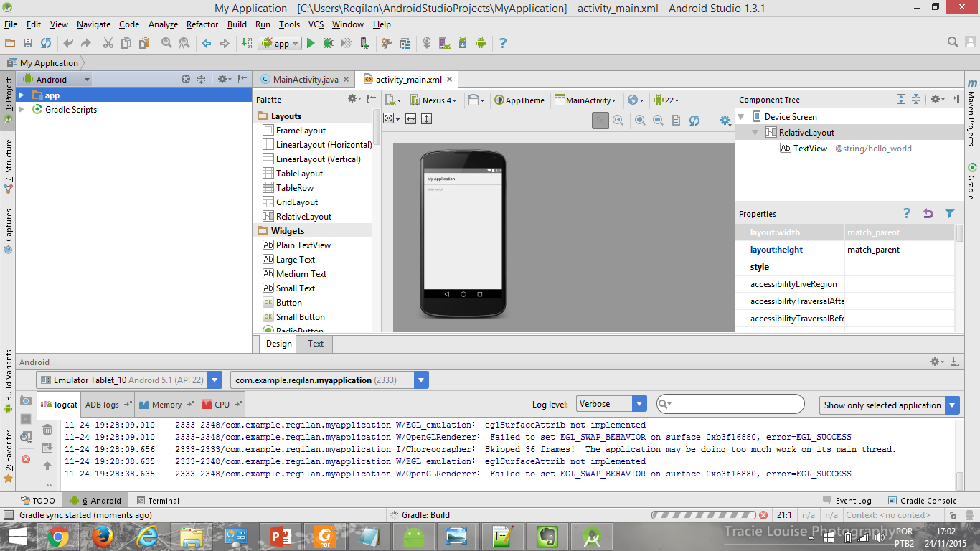
Task: Toggle layout width stretch button
Action: click(410, 118)
